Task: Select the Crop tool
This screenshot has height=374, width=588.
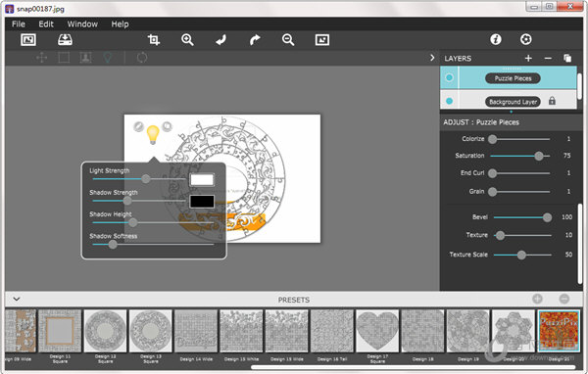Action: (154, 40)
